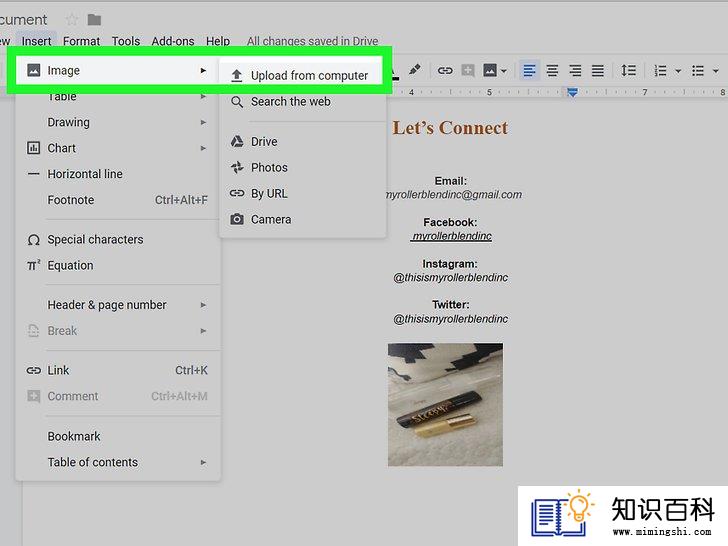Click the star icon next to document title
The width and height of the screenshot is (728, 546).
pyautogui.click(x=72, y=20)
